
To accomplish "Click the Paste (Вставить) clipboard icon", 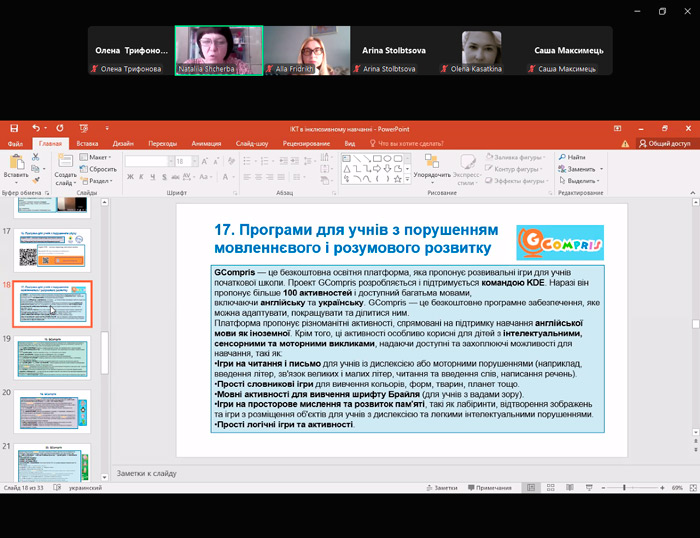I will (15, 165).
